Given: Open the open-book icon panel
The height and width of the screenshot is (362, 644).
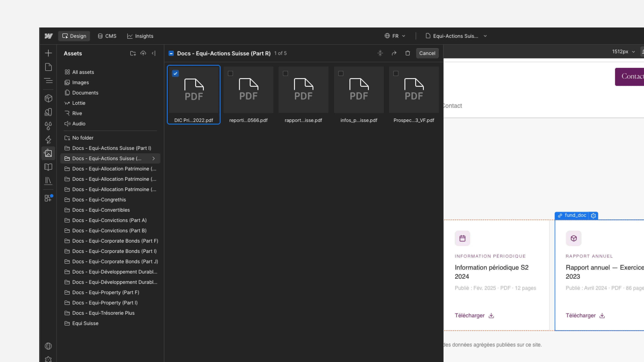Looking at the screenshot, I should tap(48, 167).
